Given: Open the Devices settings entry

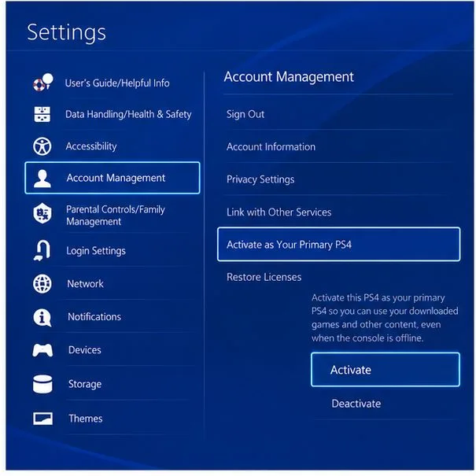Looking at the screenshot, I should pyautogui.click(x=85, y=350).
